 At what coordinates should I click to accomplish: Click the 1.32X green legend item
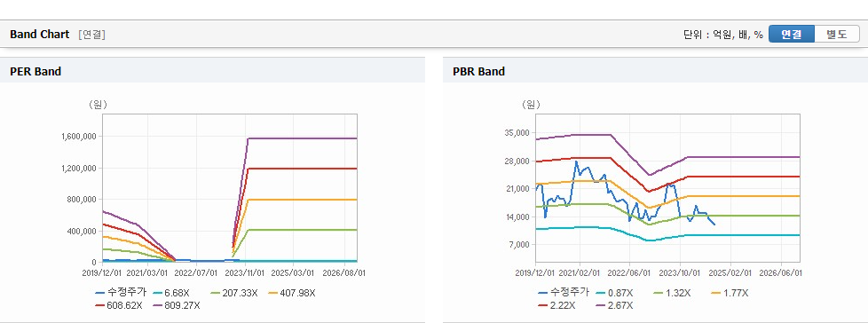tap(672, 293)
